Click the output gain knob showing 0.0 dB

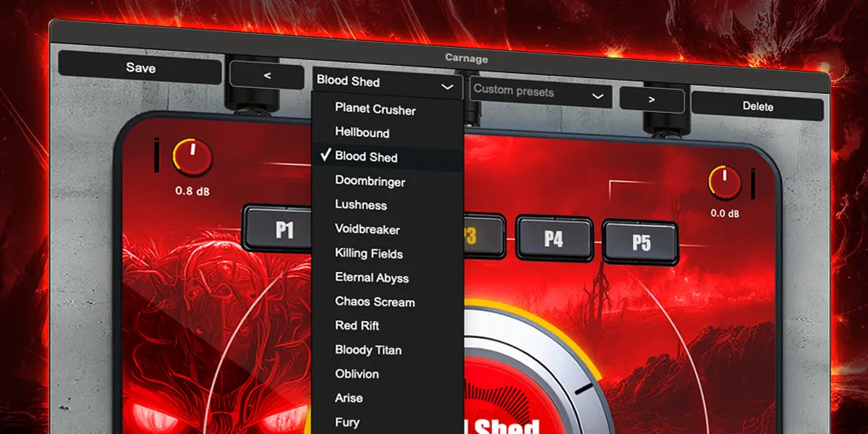pos(725,183)
